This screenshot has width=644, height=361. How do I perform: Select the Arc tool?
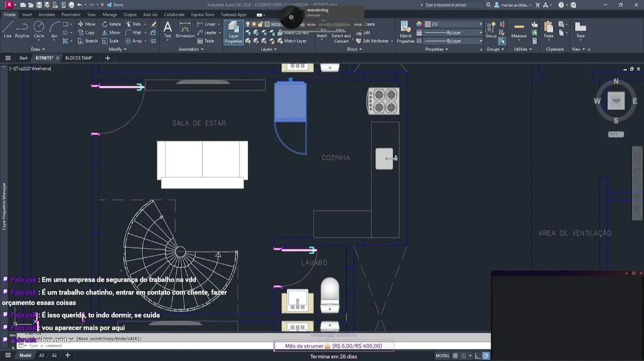click(54, 30)
